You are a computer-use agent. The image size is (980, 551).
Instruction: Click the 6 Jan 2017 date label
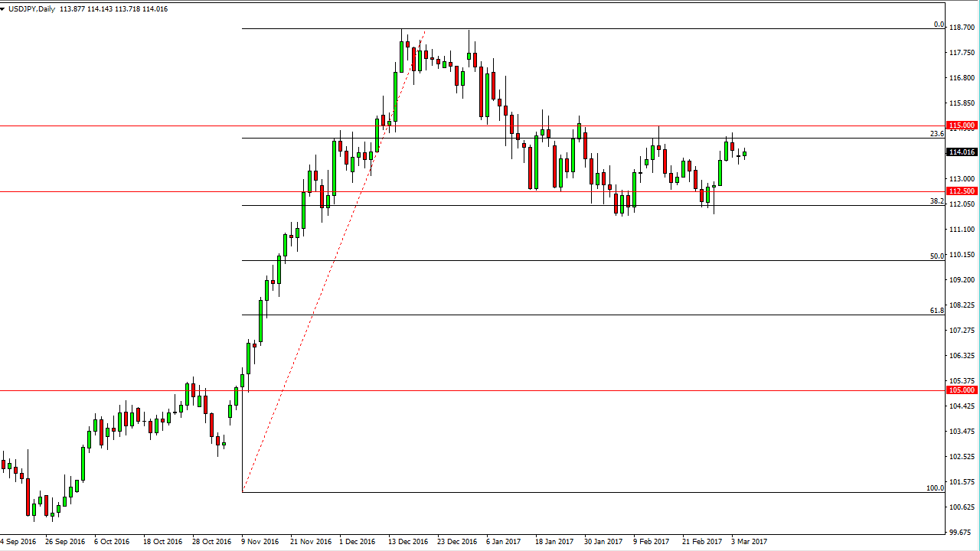(x=504, y=542)
